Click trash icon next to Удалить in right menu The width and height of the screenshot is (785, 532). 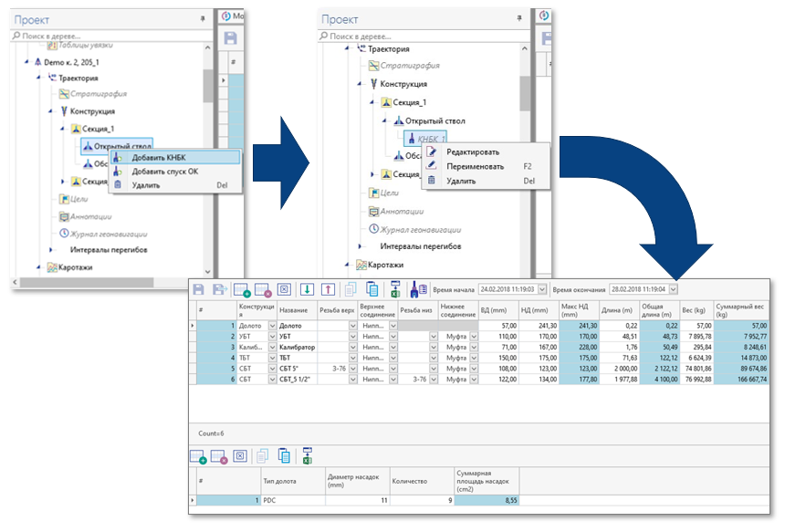pyautogui.click(x=431, y=180)
